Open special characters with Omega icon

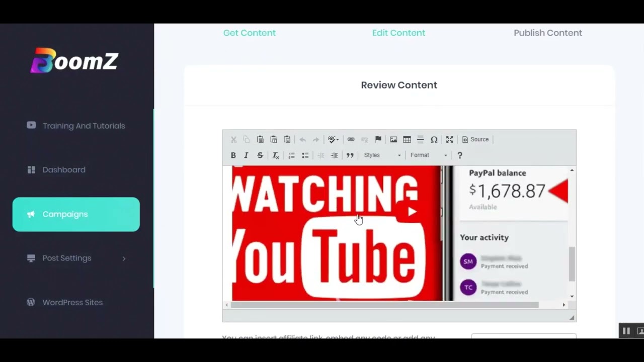coord(434,139)
